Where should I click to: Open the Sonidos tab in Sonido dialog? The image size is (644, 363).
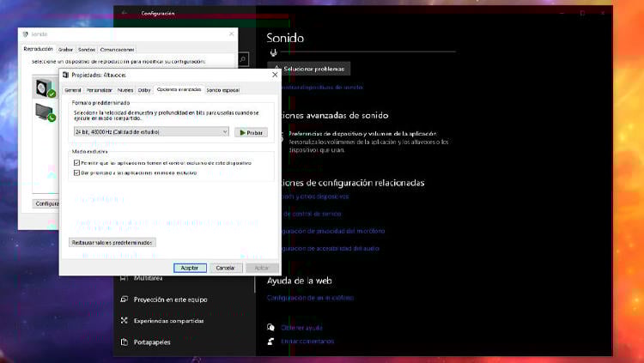click(x=86, y=50)
